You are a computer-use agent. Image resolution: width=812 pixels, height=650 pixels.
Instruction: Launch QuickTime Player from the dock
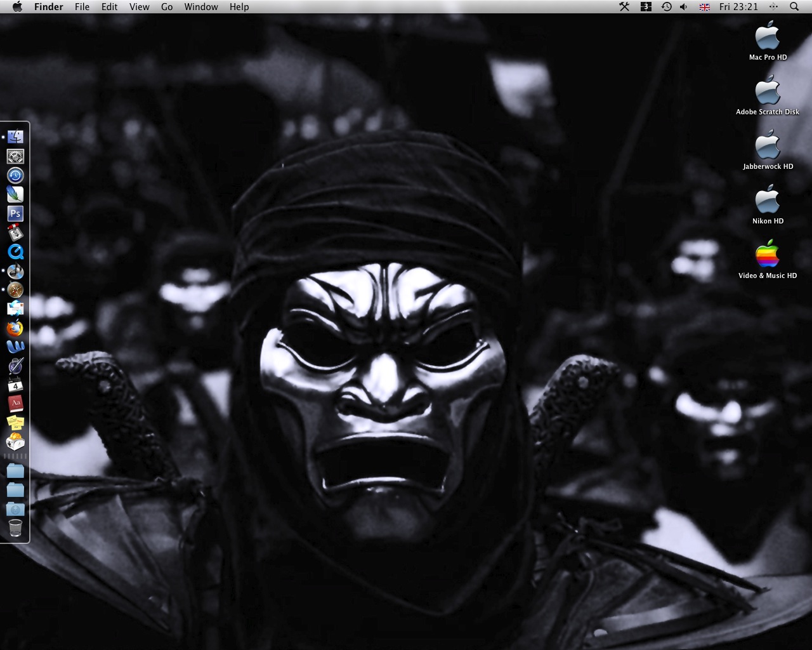(x=15, y=251)
